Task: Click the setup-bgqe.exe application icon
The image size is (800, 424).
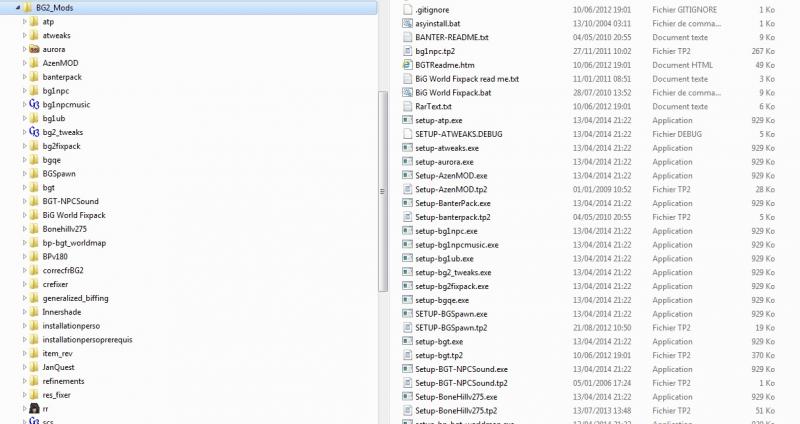Action: pos(407,300)
